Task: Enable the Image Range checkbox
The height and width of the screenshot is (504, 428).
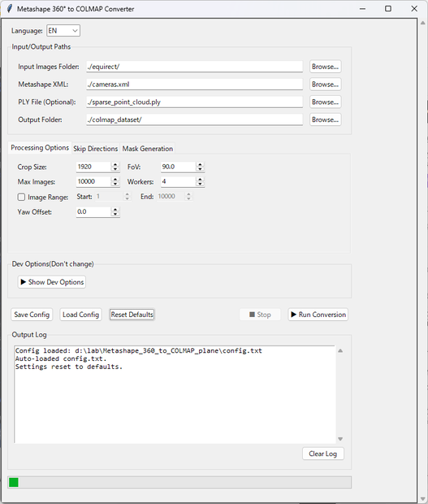Action: tap(21, 197)
